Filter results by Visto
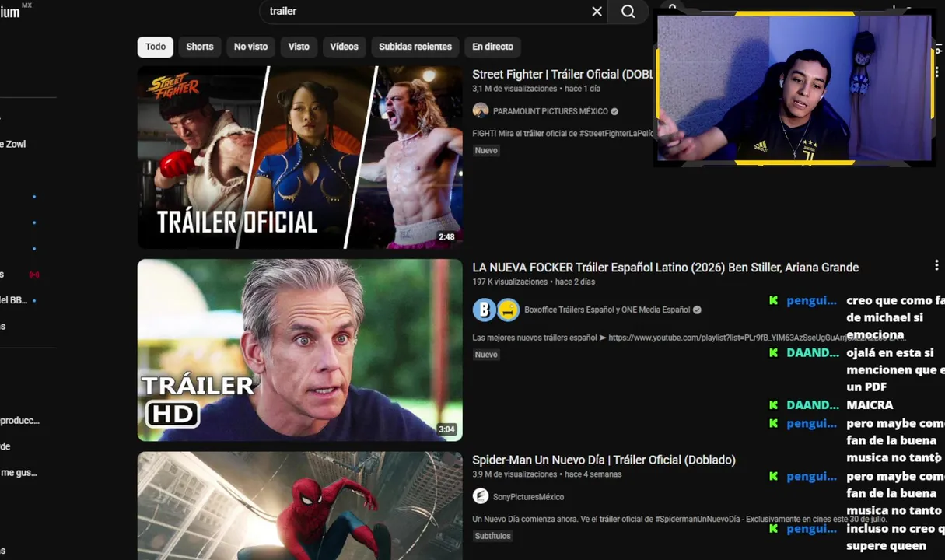Viewport: 945px width, 560px height. [x=299, y=47]
